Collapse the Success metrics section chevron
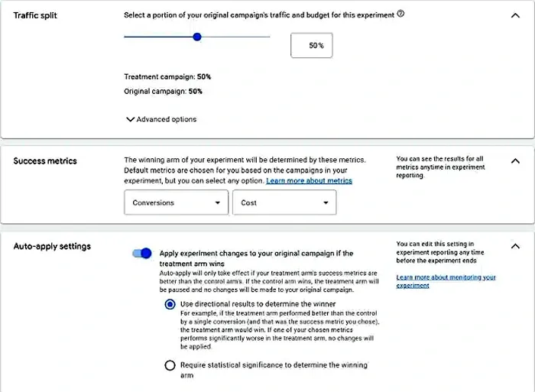The image size is (535, 392). click(x=515, y=161)
